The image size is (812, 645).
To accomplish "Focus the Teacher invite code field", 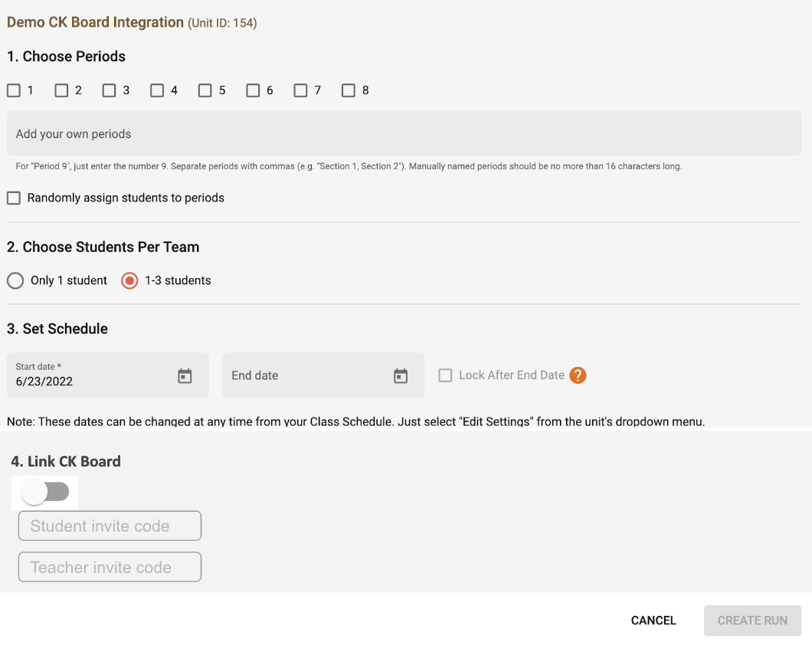I will (x=110, y=567).
